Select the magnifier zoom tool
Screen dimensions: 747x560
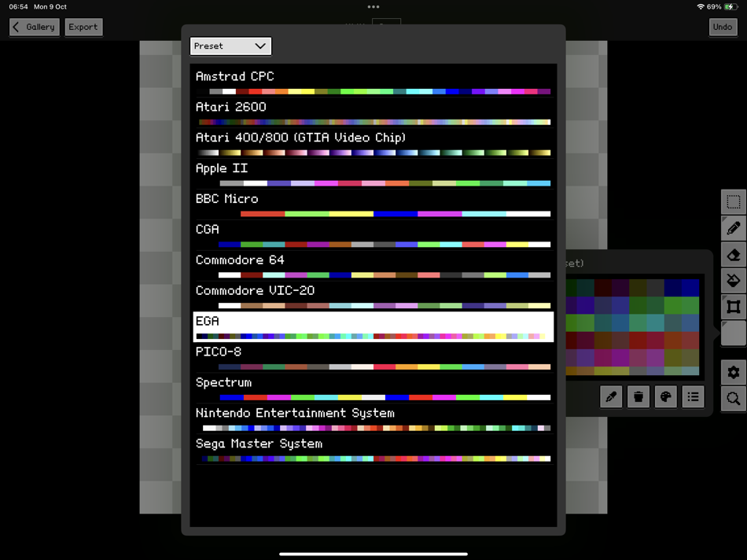point(733,398)
